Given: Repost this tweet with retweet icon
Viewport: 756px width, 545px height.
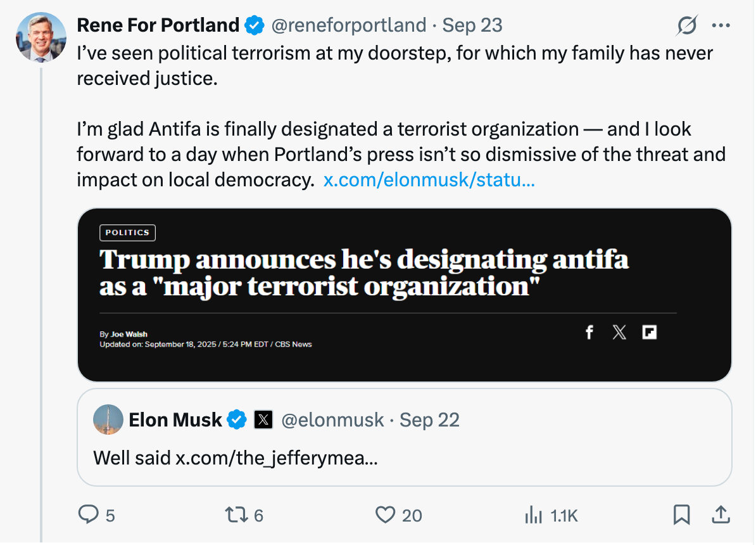Looking at the screenshot, I should click(236, 515).
